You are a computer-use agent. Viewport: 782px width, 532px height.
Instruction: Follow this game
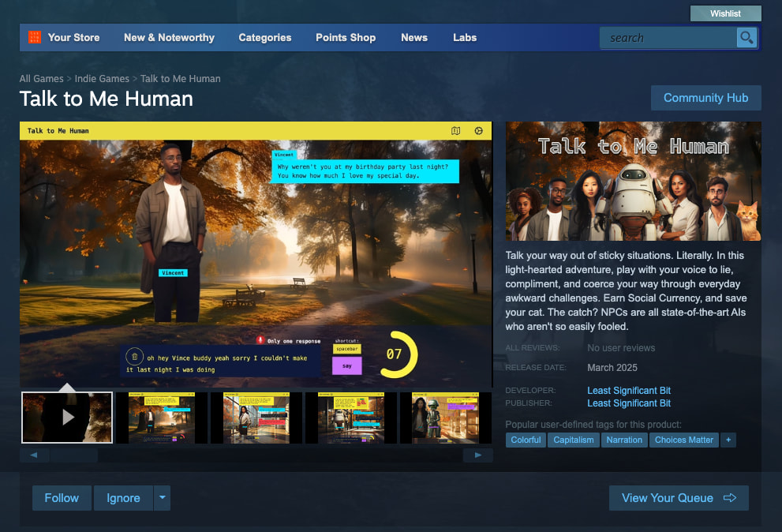[62, 498]
